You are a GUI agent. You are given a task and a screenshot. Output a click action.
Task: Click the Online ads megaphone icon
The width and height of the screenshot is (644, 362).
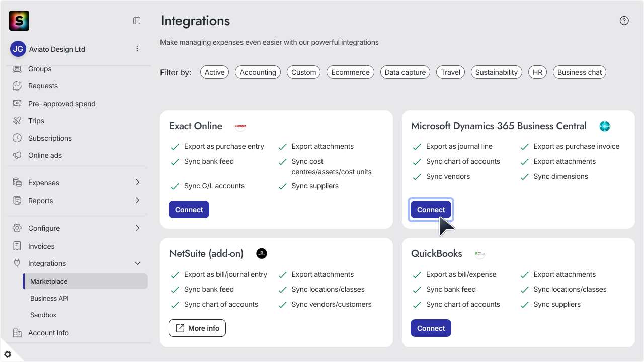[17, 155]
